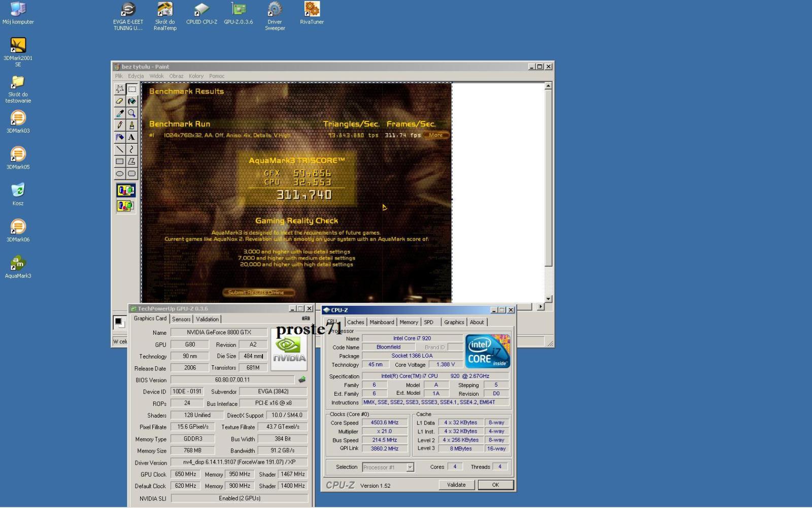Switch to the Validation tab in GPU-Z
The height and width of the screenshot is (508, 812).
click(x=207, y=319)
